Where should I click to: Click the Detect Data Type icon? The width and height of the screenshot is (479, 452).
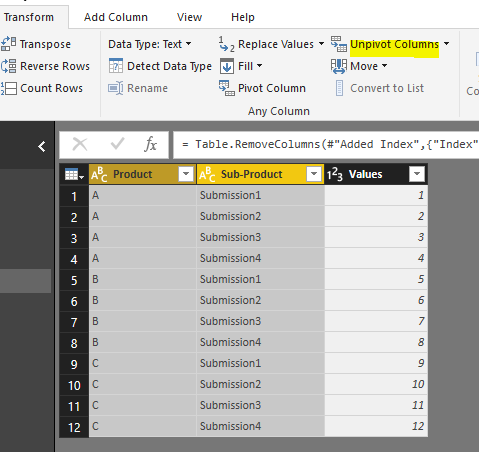point(116,66)
